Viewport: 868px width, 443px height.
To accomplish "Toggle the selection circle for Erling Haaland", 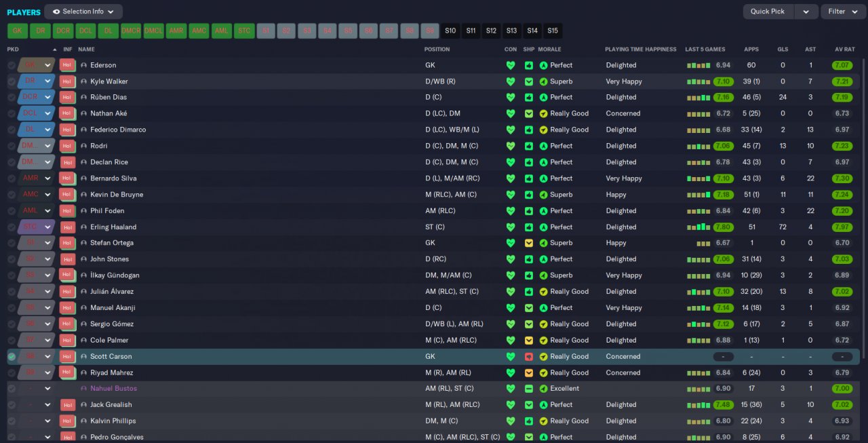I will click(12, 227).
